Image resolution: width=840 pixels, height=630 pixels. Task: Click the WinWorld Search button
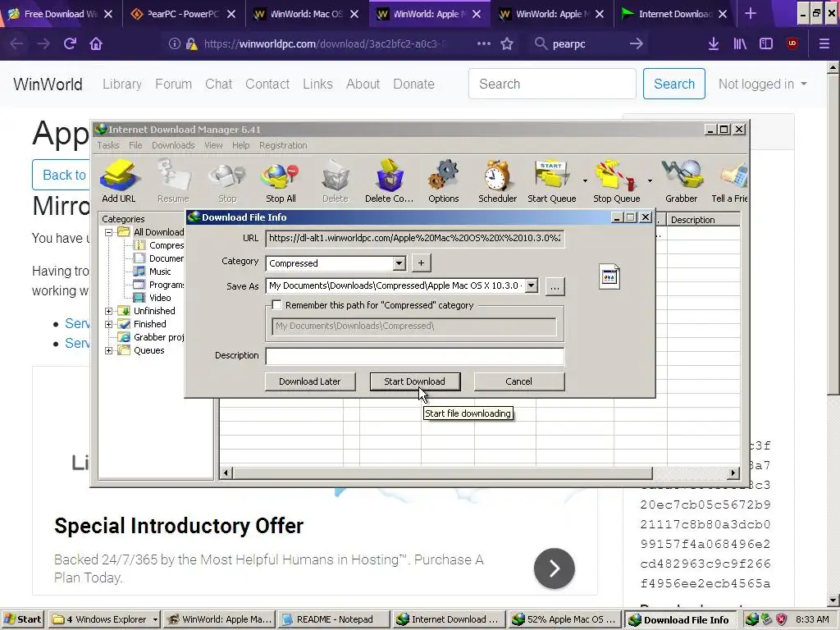click(674, 84)
